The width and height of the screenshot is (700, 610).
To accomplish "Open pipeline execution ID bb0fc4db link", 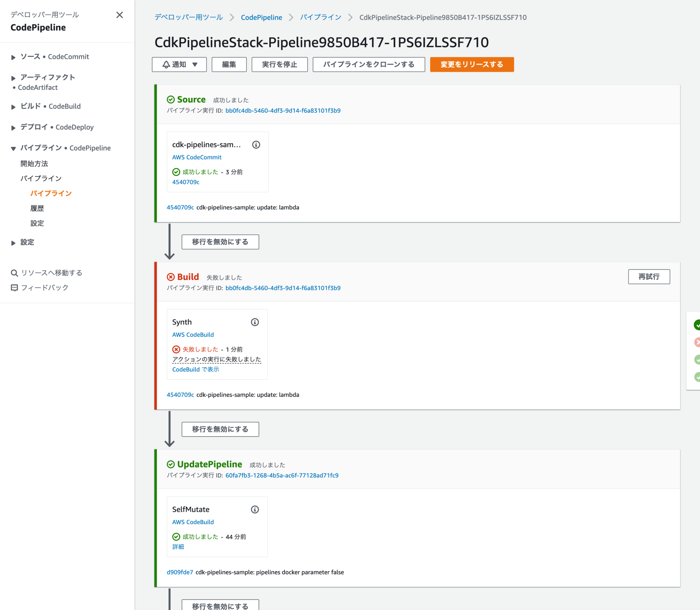I will point(283,110).
